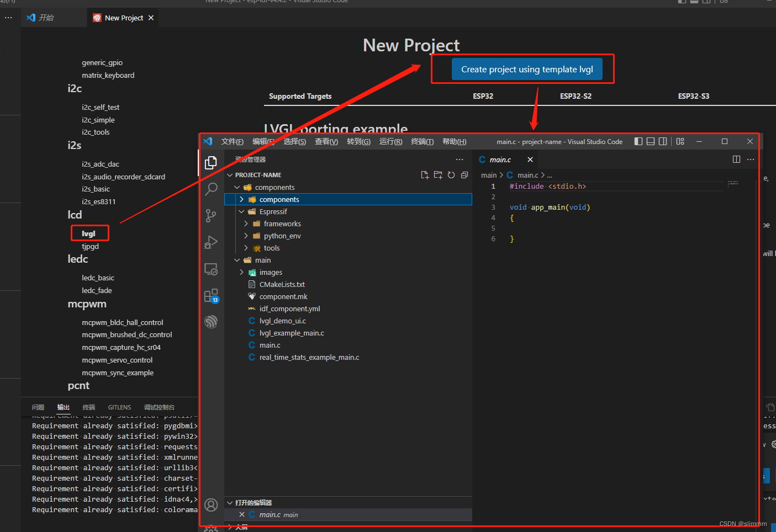Expand the nested components folder
Image resolution: width=776 pixels, height=532 pixels.
(x=241, y=199)
